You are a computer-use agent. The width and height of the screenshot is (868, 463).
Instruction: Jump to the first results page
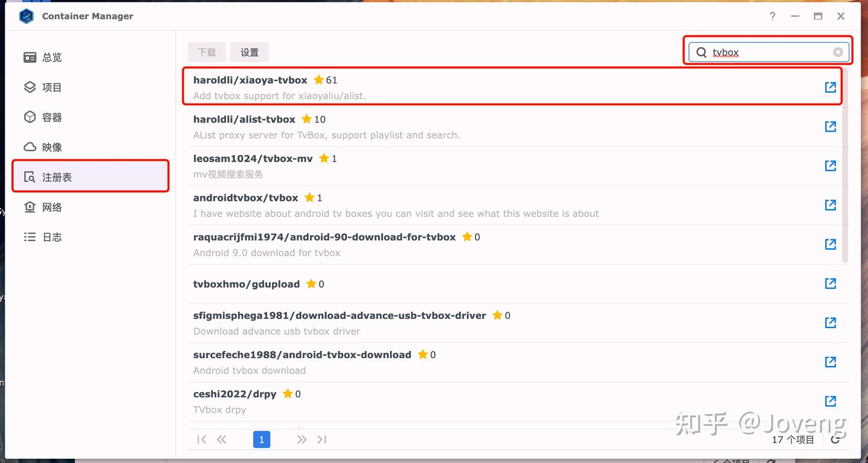(x=202, y=439)
